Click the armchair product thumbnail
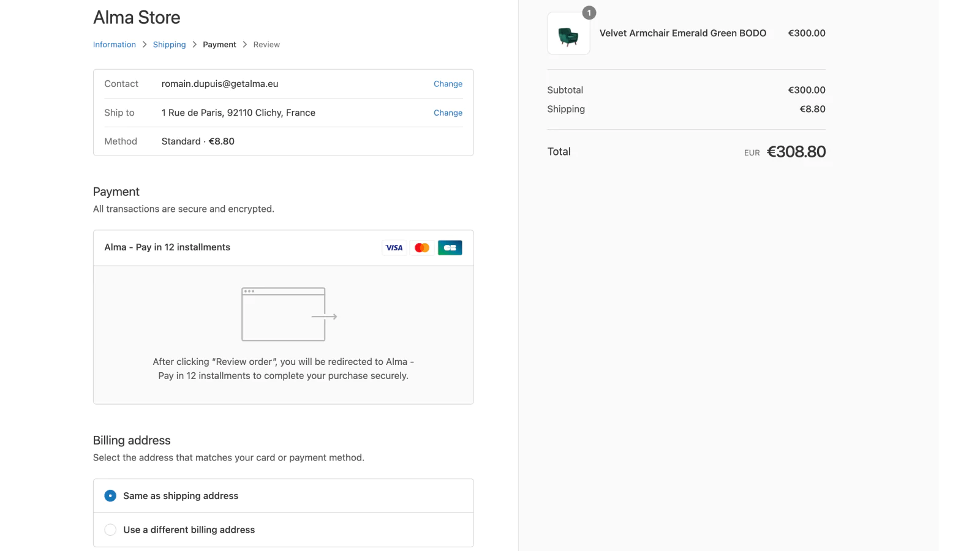The width and height of the screenshot is (980, 551). pos(568,34)
